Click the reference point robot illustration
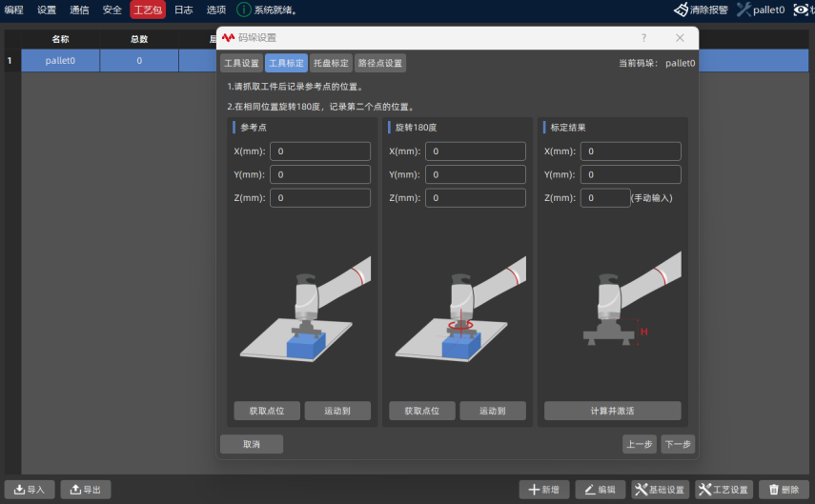 coord(306,309)
